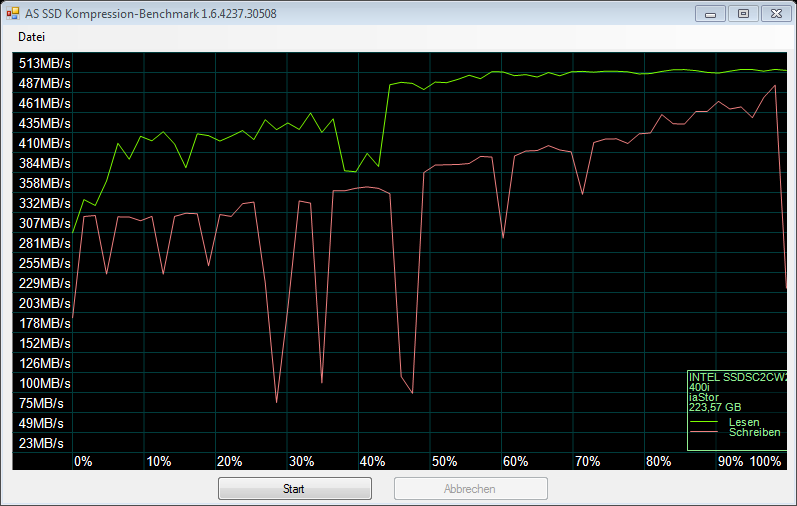Click the Lesen legend entry
The width and height of the screenshot is (797, 506).
click(x=744, y=422)
